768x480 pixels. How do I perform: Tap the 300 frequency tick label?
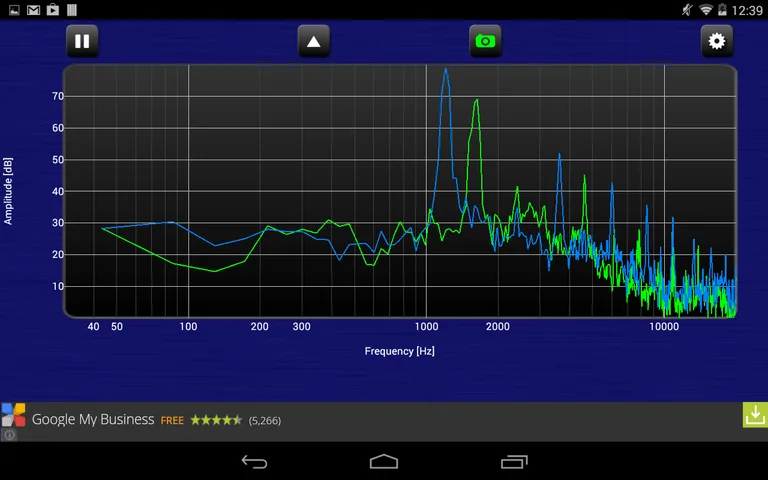tap(302, 327)
